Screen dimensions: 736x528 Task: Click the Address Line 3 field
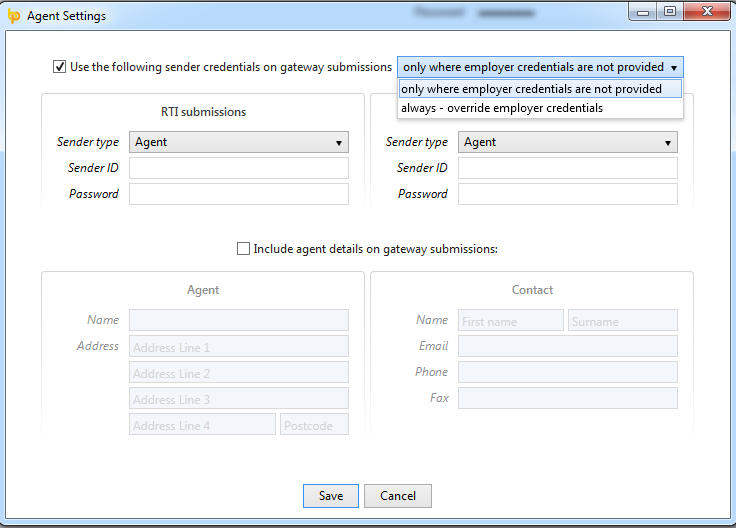[239, 398]
